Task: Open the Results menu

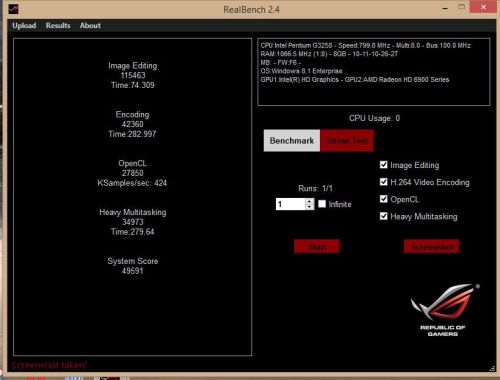Action: pos(58,26)
